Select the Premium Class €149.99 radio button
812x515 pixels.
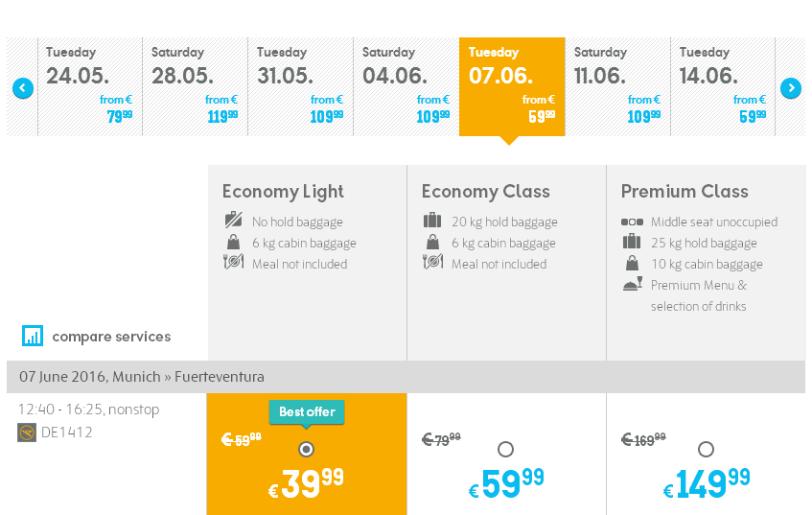click(x=706, y=449)
